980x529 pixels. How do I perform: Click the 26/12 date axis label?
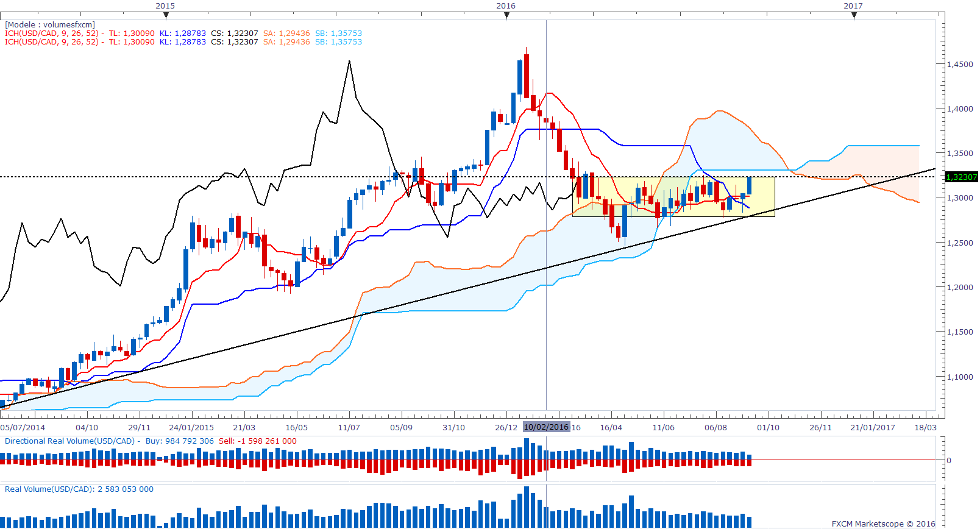coord(506,428)
